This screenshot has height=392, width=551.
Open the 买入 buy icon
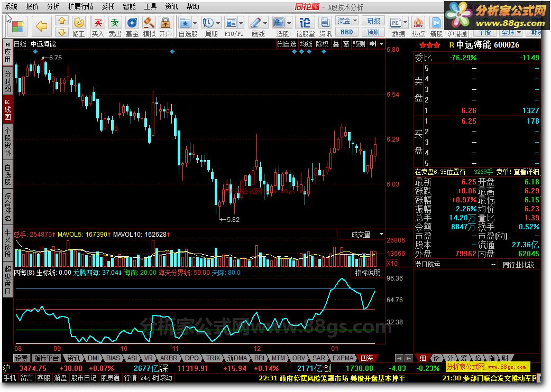(98, 23)
